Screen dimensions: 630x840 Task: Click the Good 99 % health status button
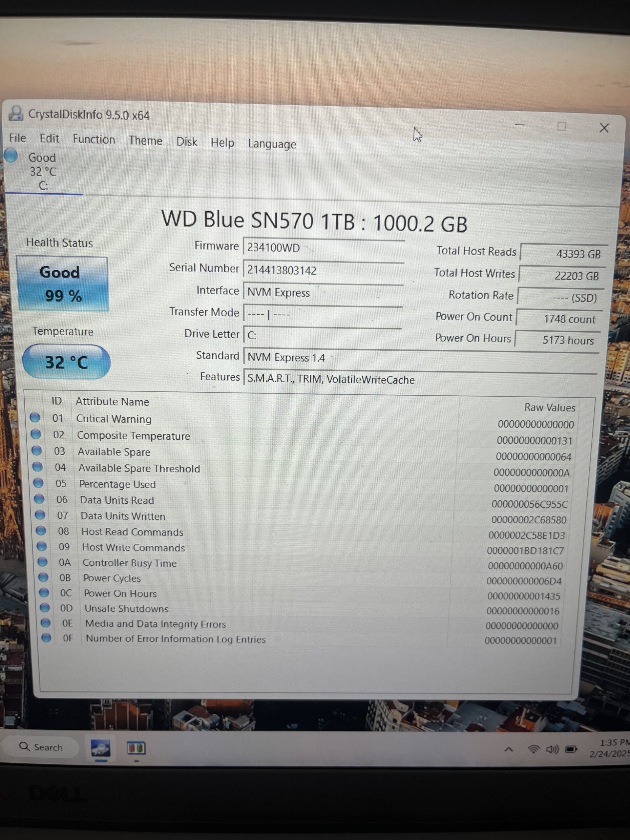pyautogui.click(x=63, y=284)
